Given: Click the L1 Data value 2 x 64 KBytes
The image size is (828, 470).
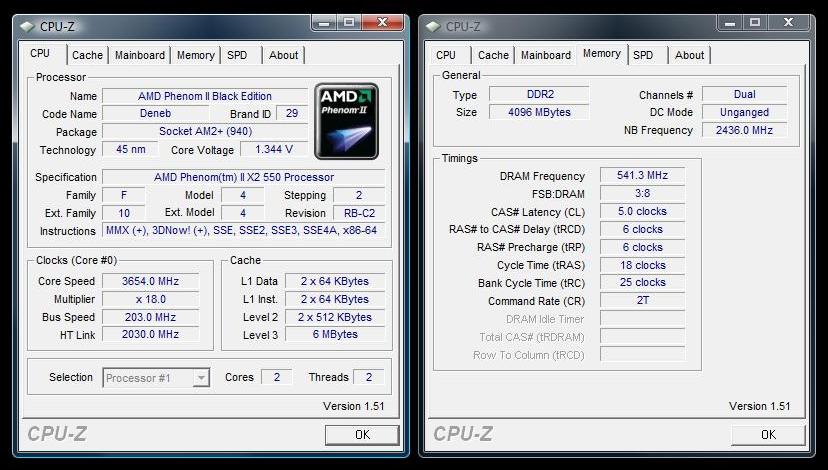Looking at the screenshot, I should [335, 281].
